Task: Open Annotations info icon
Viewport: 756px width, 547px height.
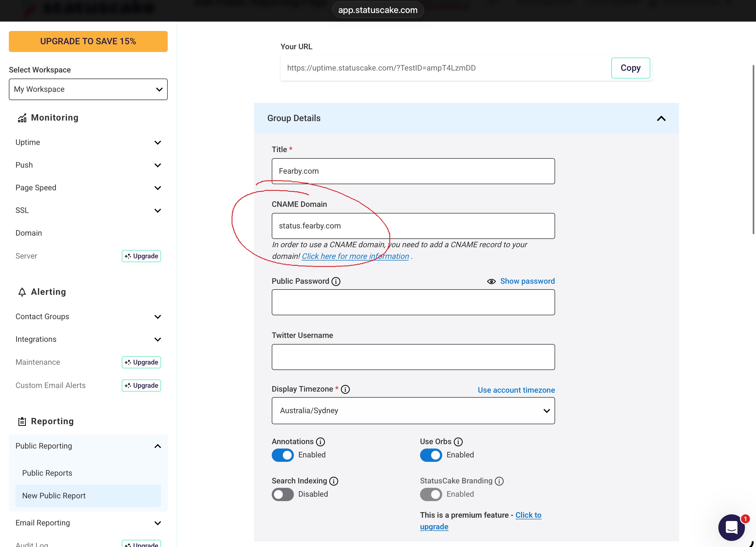Action: click(x=320, y=442)
